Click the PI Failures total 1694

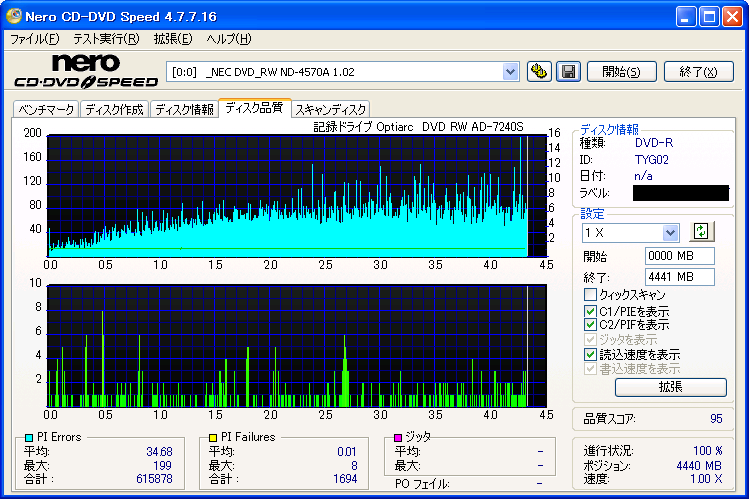tap(345, 478)
